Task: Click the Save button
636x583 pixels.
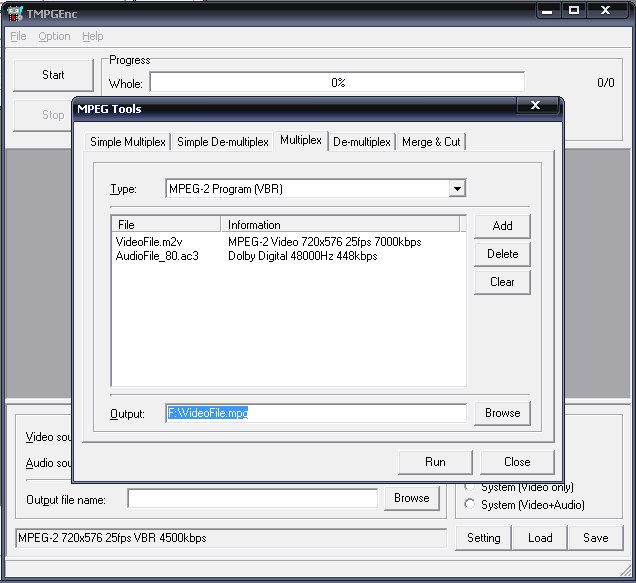Action: coord(595,538)
